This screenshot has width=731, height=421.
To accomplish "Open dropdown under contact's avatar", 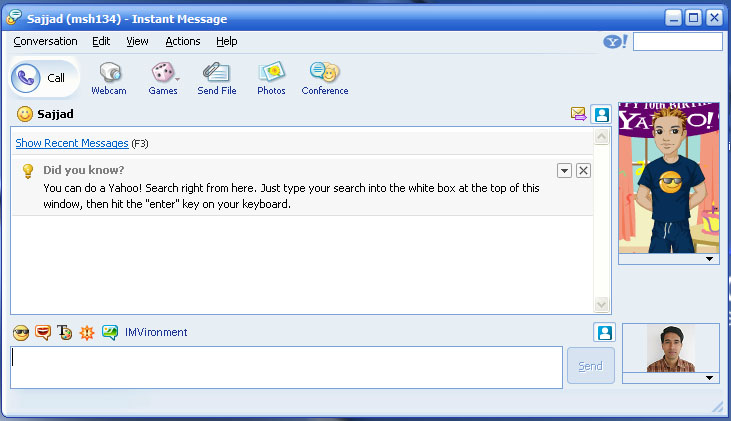I will click(709, 259).
